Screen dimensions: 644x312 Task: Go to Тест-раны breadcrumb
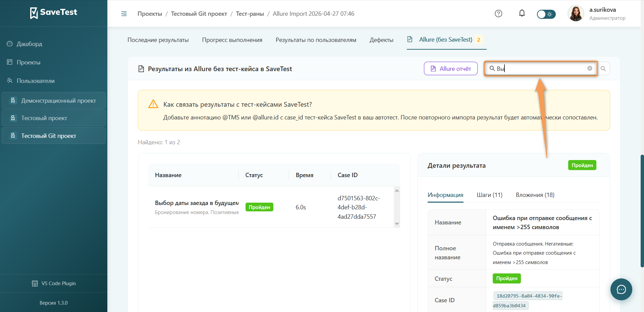[250, 14]
